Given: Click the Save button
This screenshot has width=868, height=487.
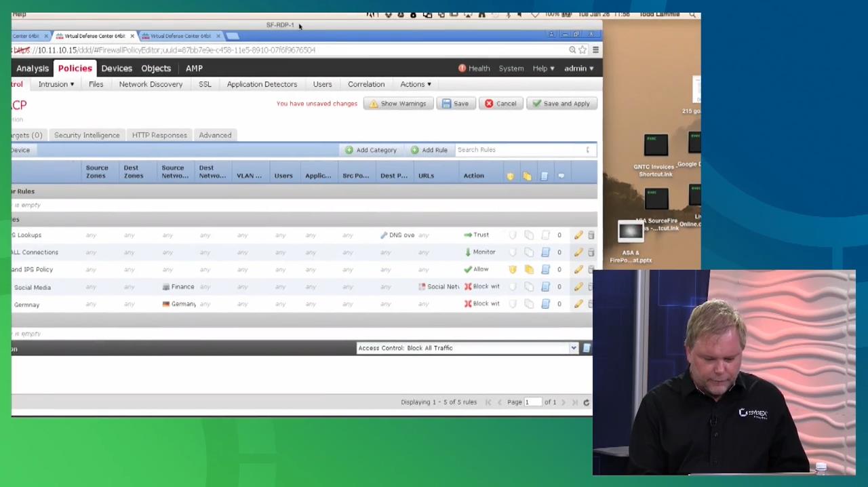Looking at the screenshot, I should coord(456,104).
